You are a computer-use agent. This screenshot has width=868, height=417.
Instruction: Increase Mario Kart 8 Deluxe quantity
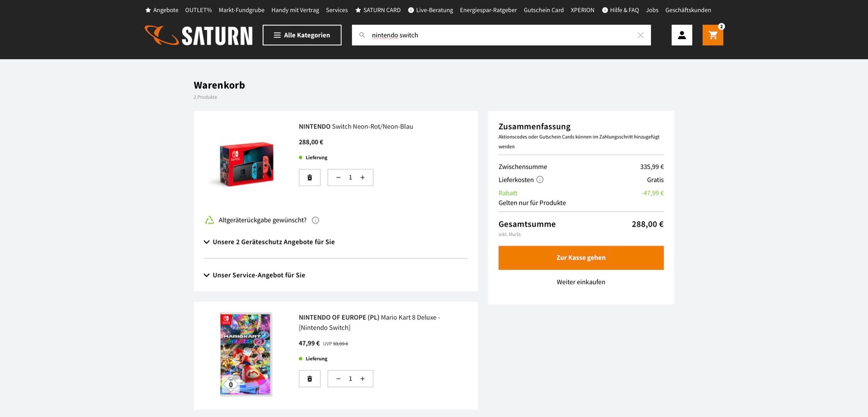363,379
